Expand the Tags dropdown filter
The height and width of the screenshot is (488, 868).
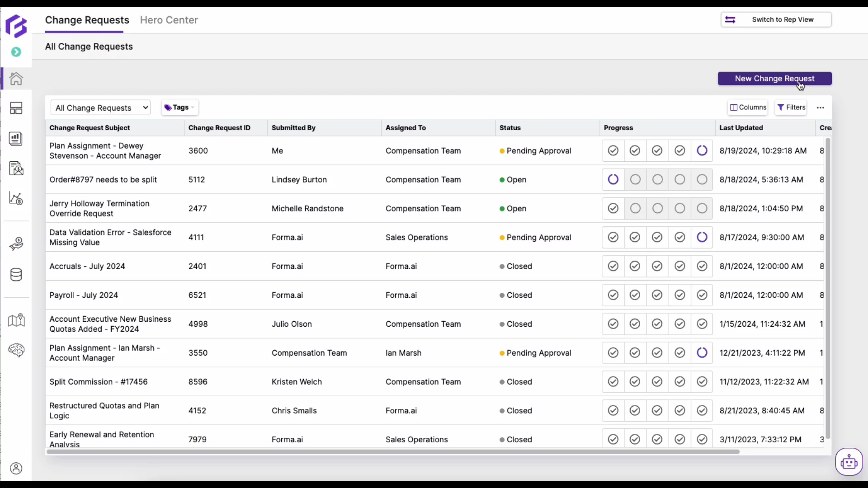pyautogui.click(x=179, y=108)
